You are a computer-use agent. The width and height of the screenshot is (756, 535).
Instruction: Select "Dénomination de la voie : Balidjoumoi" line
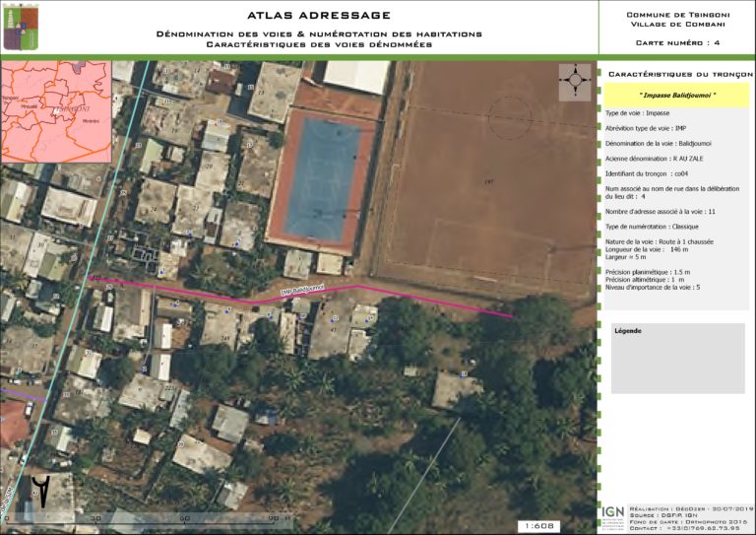point(659,143)
